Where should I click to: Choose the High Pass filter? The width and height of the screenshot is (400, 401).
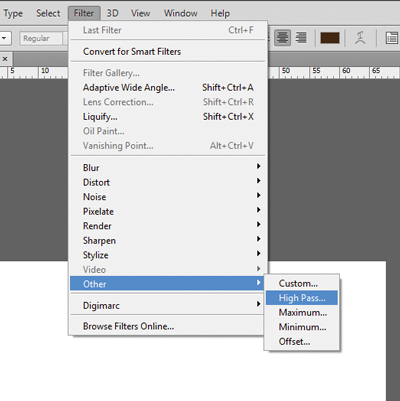coord(302,298)
